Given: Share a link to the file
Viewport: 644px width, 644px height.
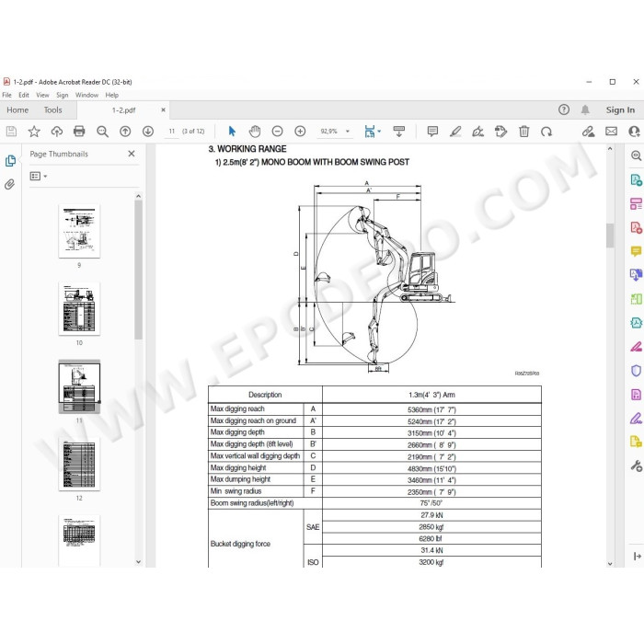Looking at the screenshot, I should click(588, 132).
